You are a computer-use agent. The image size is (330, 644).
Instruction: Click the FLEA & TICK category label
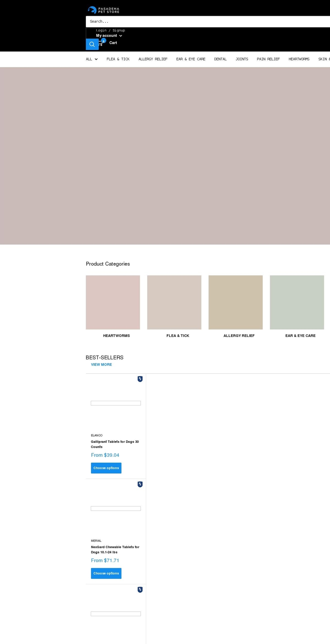pyautogui.click(x=178, y=336)
